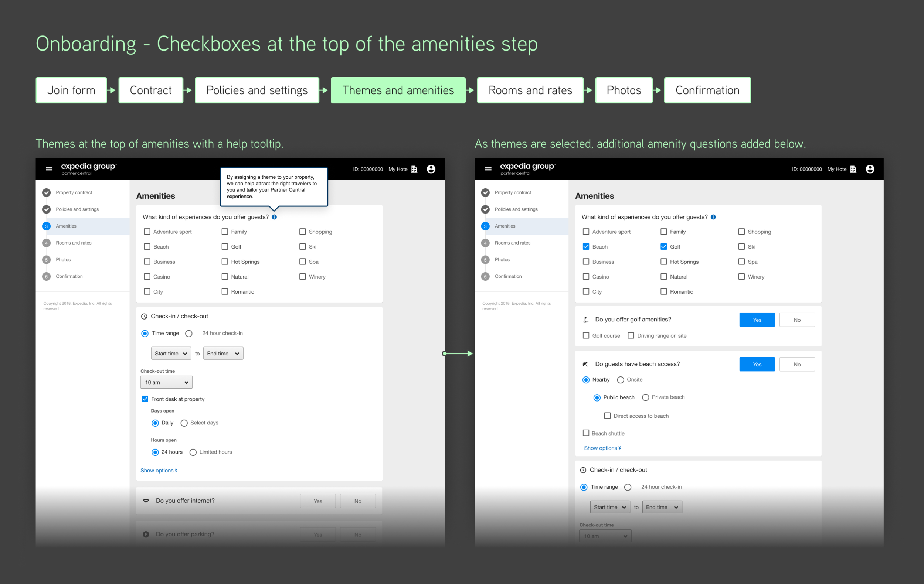Click My Hotel building icon, left mockup

[x=414, y=169]
